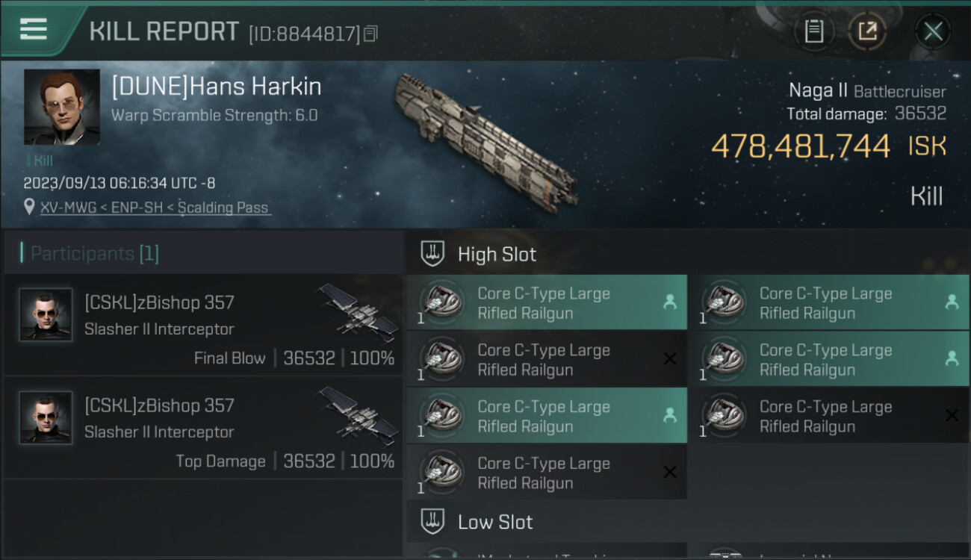The image size is (971, 560).
Task: Click the Low Slot header
Action: [495, 522]
